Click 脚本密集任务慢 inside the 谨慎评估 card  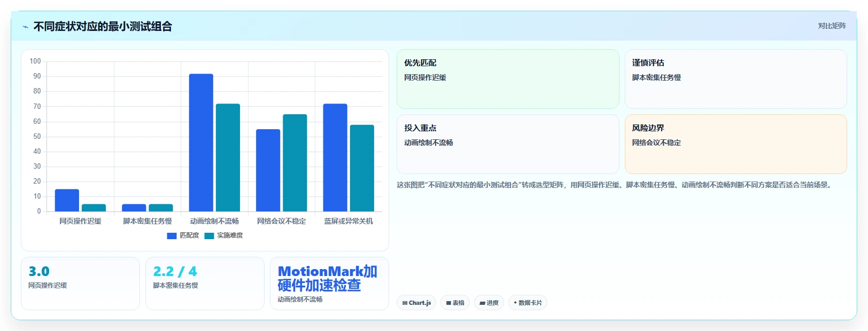656,77
